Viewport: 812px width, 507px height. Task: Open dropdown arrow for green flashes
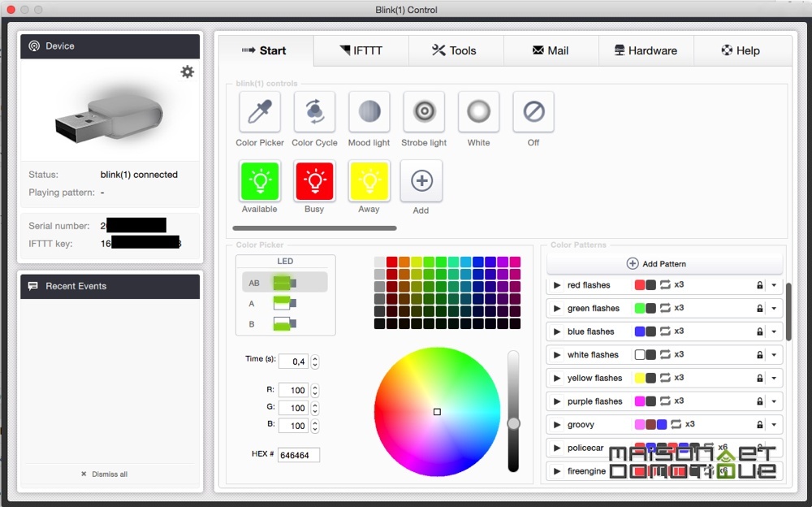774,309
